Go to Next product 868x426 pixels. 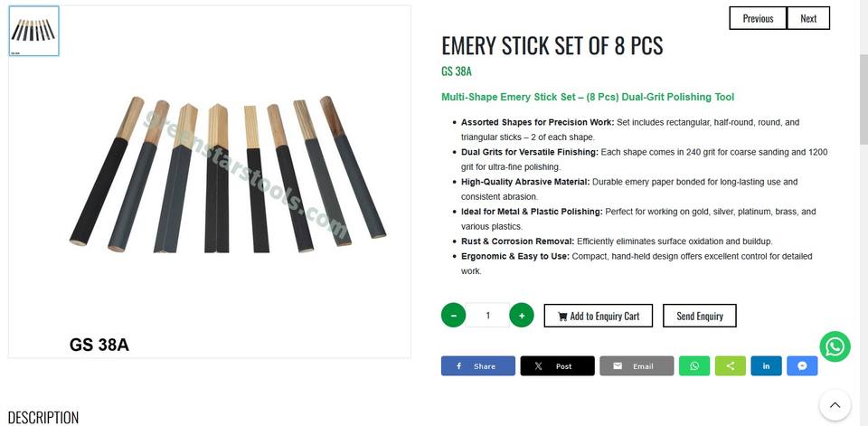click(808, 18)
